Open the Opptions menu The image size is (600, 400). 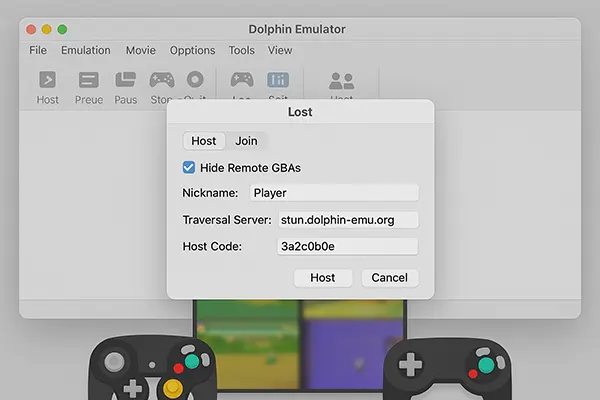tap(192, 50)
